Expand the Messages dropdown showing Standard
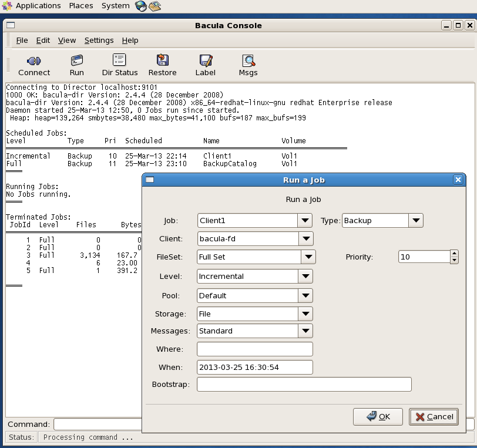This screenshot has width=477, height=448. tap(305, 331)
